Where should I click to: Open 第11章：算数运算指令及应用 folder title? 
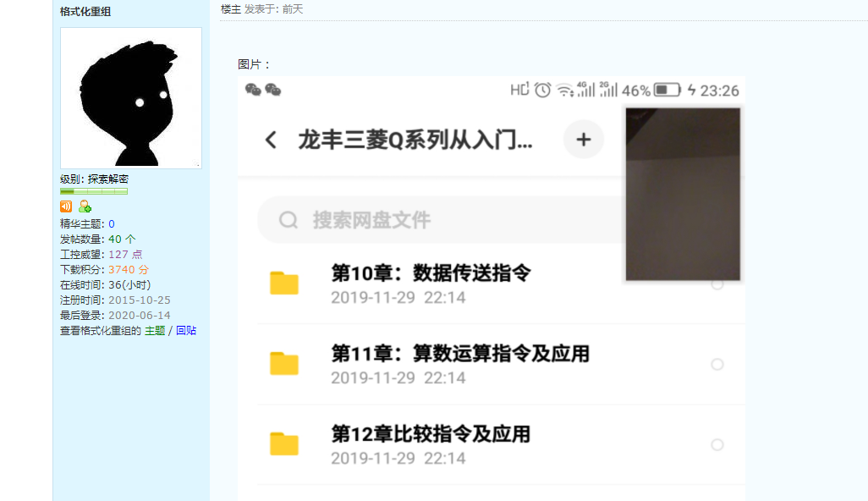pyautogui.click(x=459, y=353)
